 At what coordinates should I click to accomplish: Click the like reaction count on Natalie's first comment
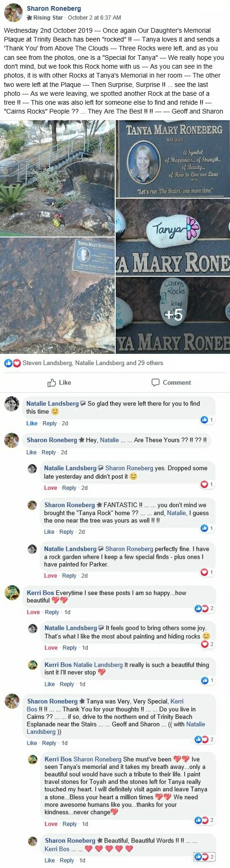(207, 420)
